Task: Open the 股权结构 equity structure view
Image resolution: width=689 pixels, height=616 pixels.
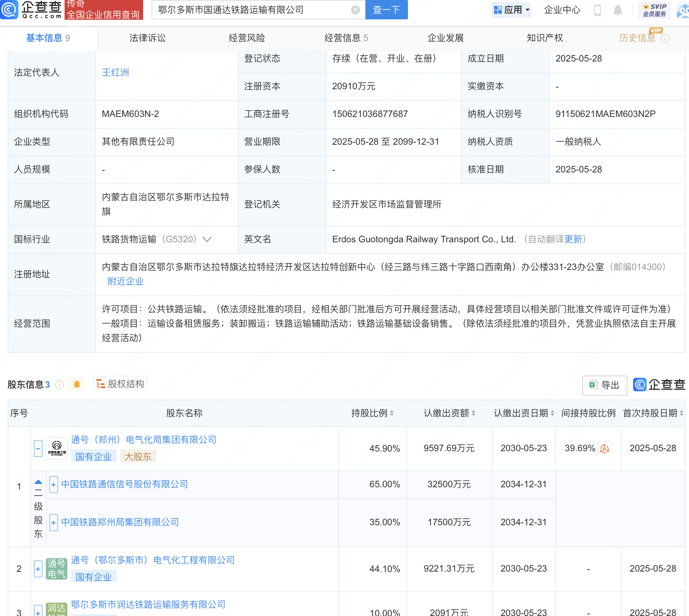Action: tap(120, 384)
